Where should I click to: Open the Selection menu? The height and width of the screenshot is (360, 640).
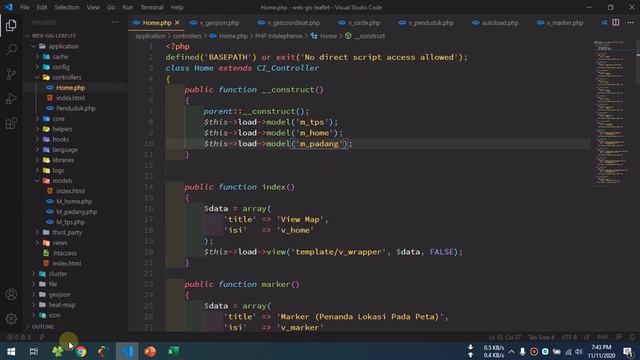pyautogui.click(x=67, y=7)
